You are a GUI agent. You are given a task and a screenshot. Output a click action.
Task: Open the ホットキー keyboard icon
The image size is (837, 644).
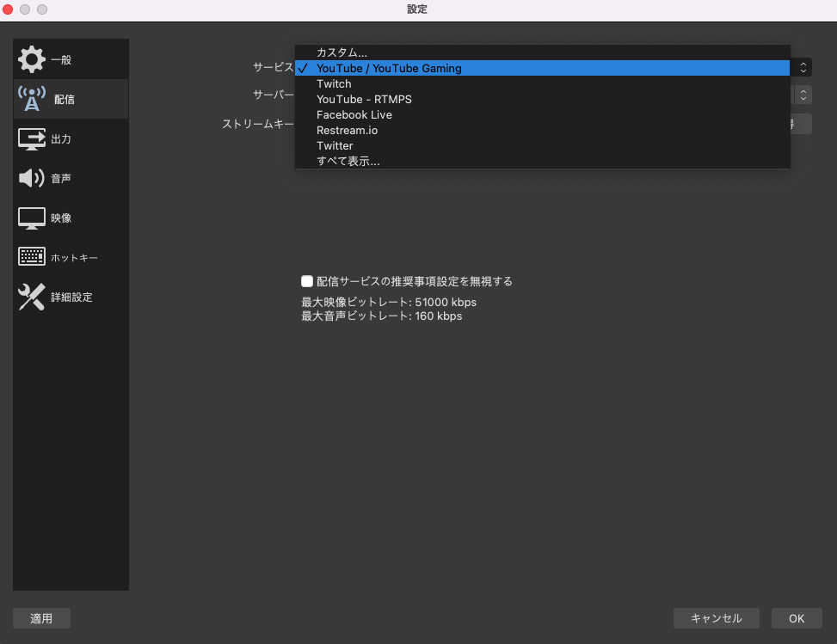32,256
